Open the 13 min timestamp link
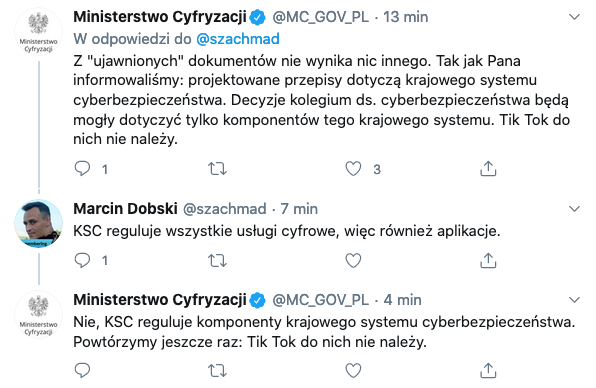The width and height of the screenshot is (596, 388). pos(406,17)
